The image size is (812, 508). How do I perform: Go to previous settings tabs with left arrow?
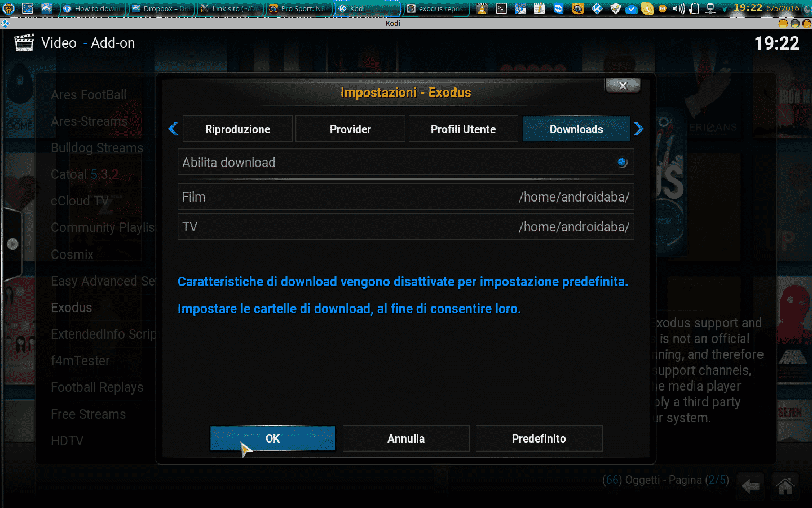coord(174,129)
